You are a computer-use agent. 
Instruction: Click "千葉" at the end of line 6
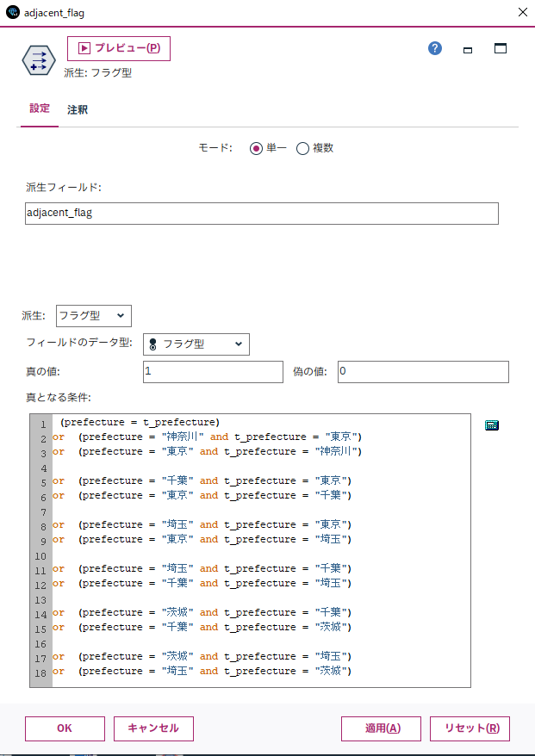(x=331, y=495)
